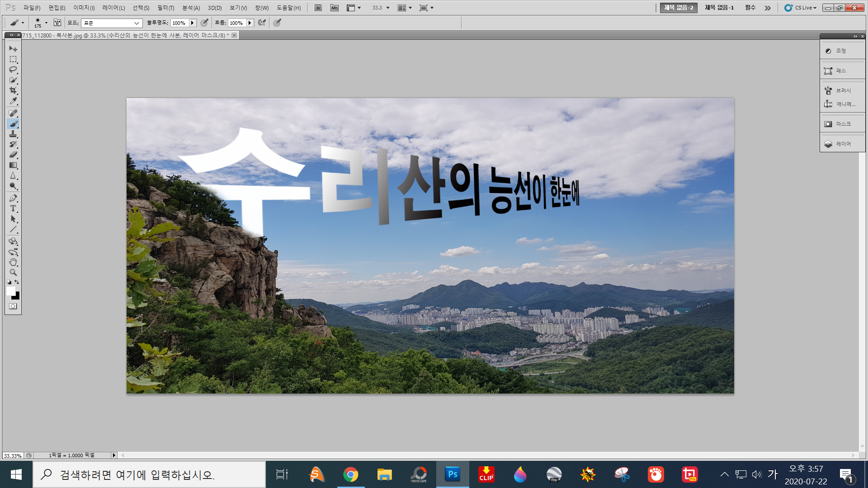Open the brush preset picker arrow

point(46,23)
